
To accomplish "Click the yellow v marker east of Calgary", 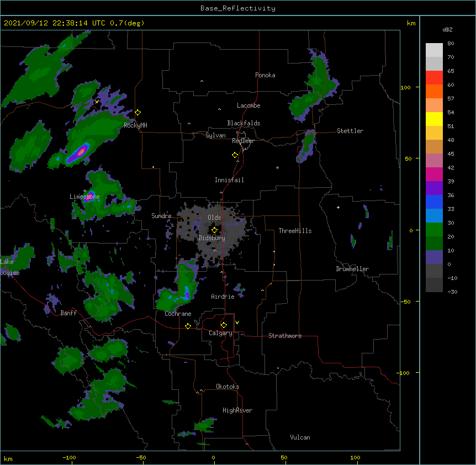I will coord(237,323).
